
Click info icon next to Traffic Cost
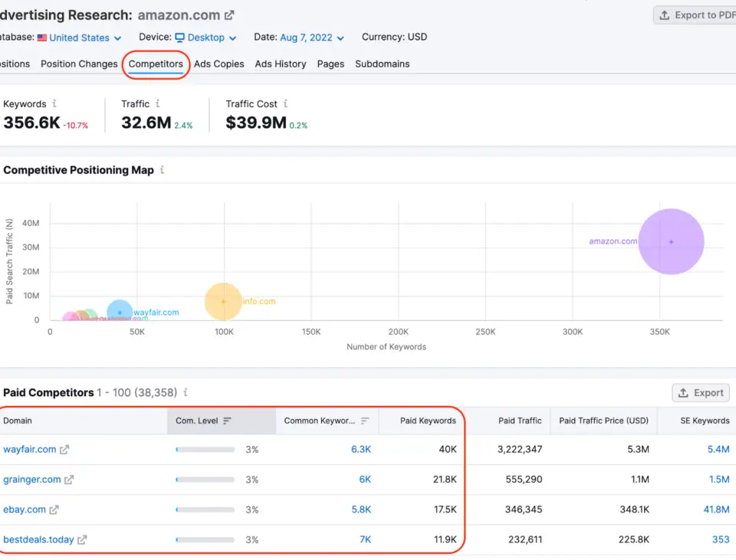point(285,103)
